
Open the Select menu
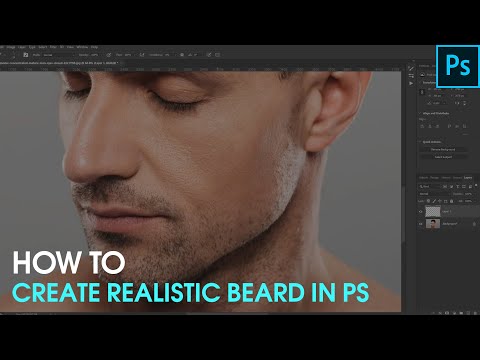43,47
